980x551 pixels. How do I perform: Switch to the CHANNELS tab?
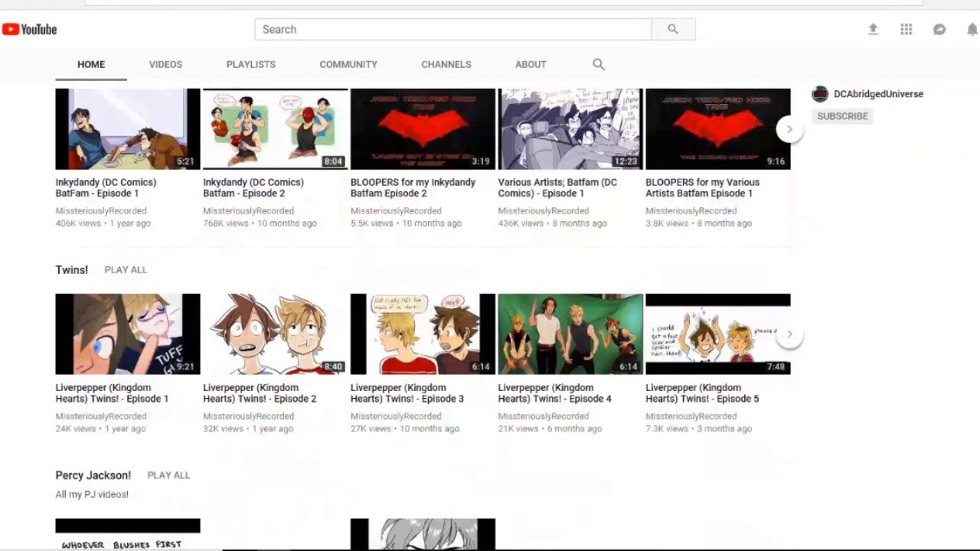click(x=446, y=64)
